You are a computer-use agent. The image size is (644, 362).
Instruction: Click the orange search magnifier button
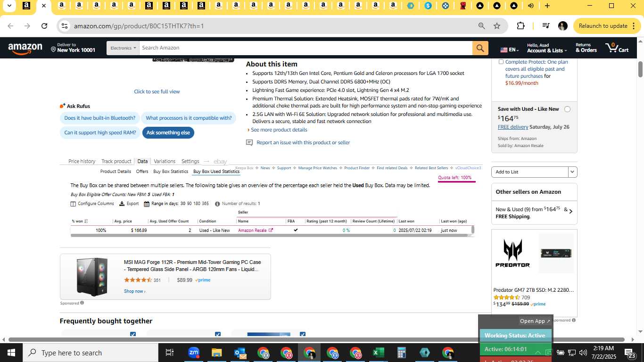(x=480, y=48)
